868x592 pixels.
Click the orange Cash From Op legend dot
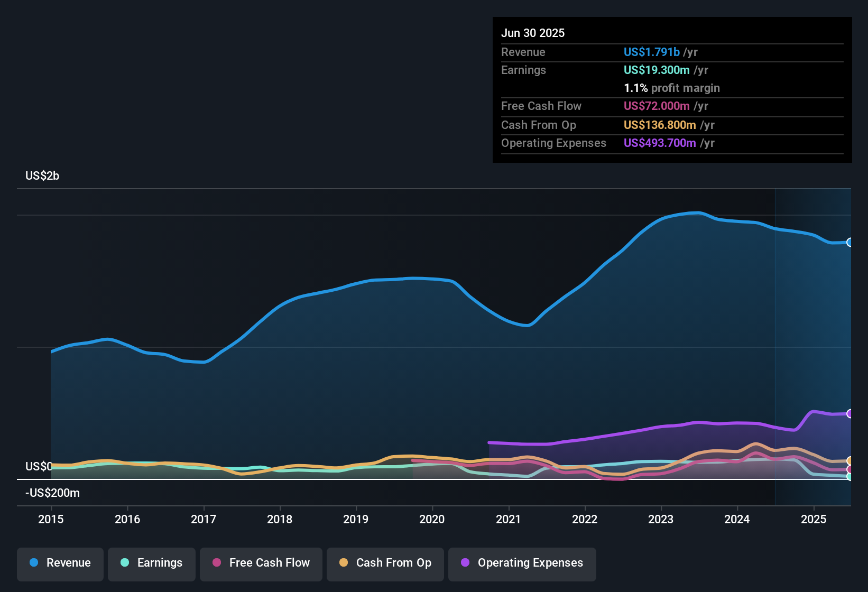[343, 563]
